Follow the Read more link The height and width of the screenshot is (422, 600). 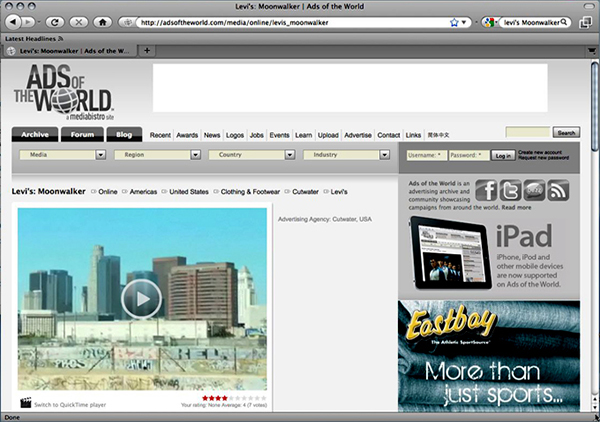pos(516,207)
